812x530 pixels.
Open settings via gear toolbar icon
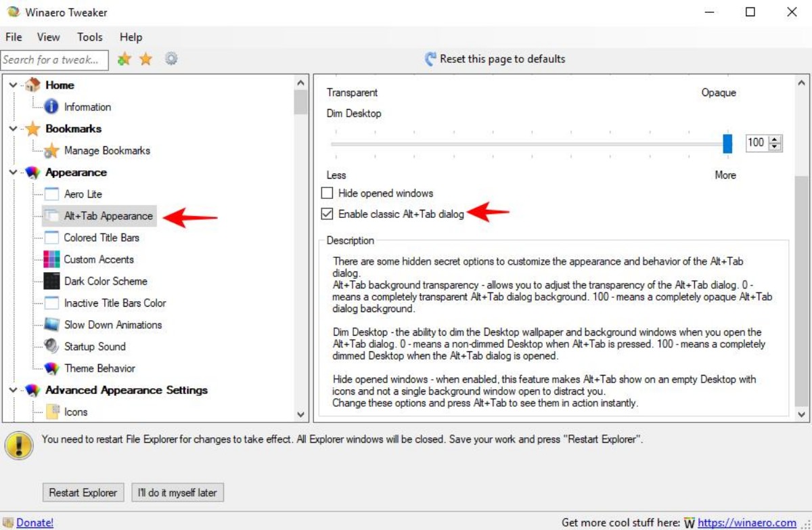[171, 59]
